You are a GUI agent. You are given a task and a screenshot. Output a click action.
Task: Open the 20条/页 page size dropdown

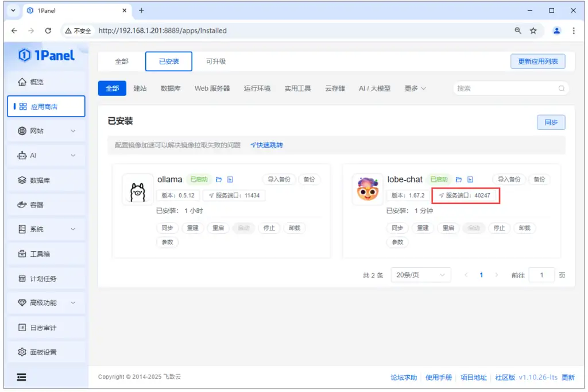[420, 275]
